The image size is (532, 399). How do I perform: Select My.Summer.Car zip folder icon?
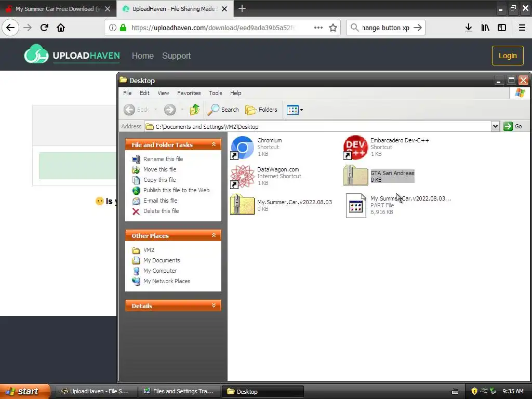pyautogui.click(x=242, y=204)
